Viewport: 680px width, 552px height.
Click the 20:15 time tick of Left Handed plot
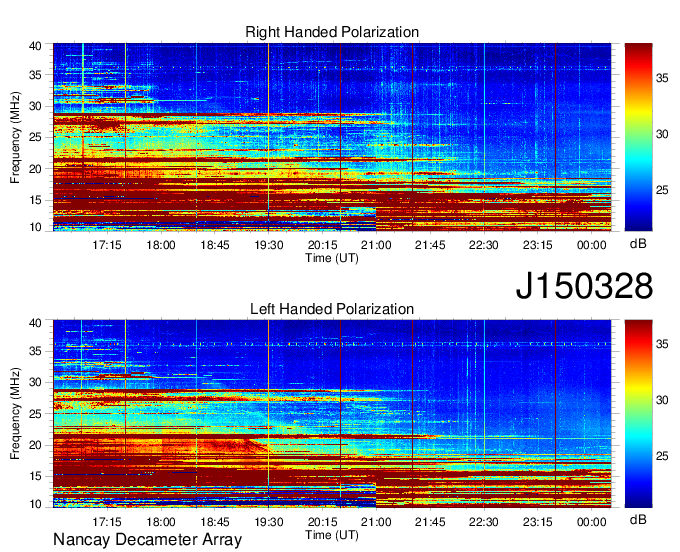point(322,522)
